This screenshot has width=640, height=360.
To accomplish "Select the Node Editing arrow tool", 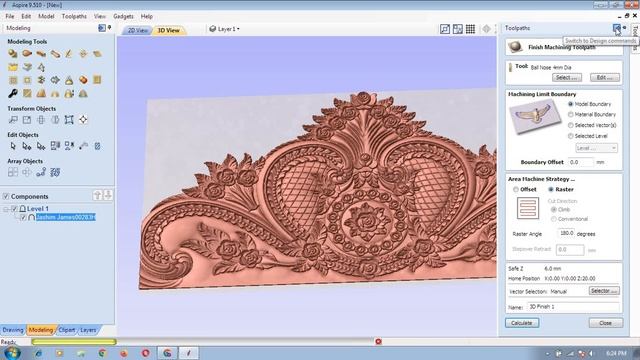I will (27, 146).
